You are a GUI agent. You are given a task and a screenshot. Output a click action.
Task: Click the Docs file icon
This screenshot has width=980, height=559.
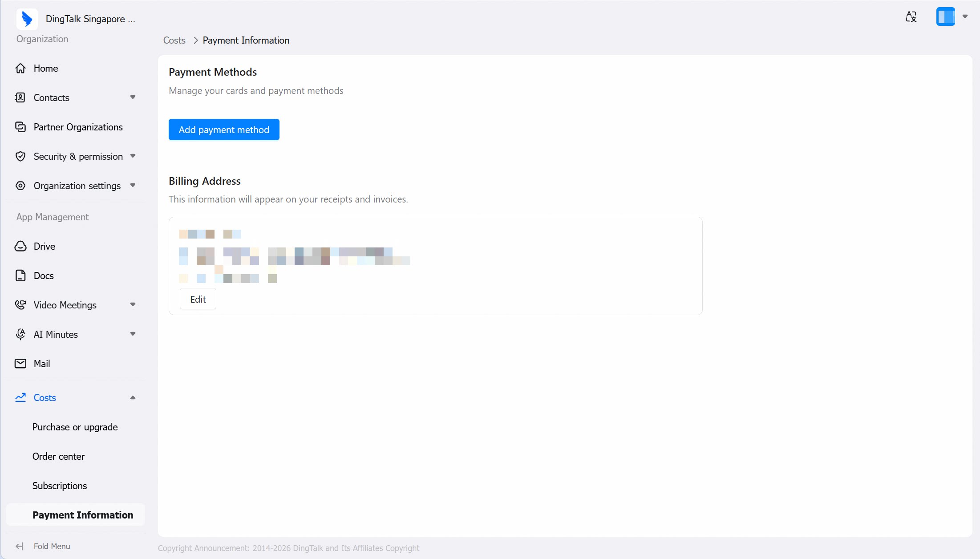click(20, 276)
